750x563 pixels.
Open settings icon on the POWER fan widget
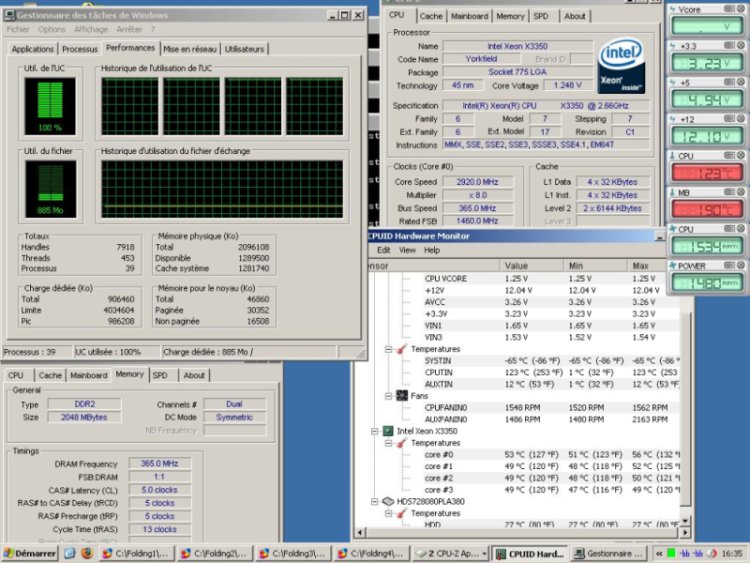(729, 265)
